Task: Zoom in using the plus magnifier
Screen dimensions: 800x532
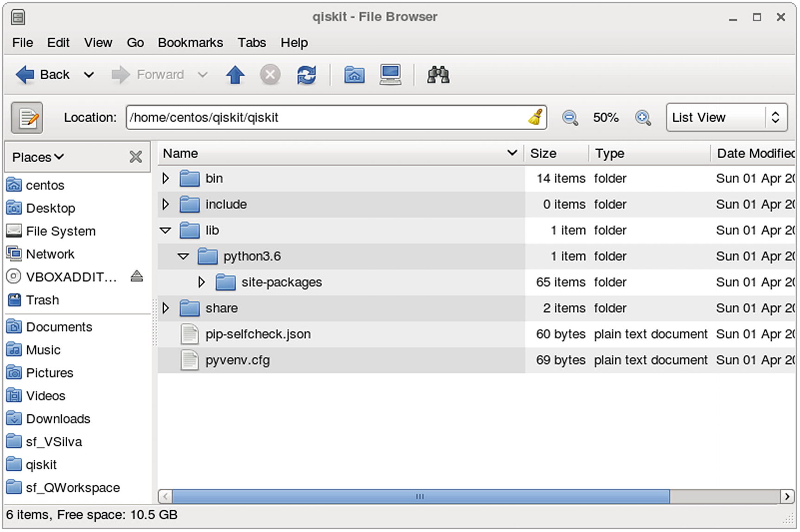Action: pyautogui.click(x=643, y=118)
